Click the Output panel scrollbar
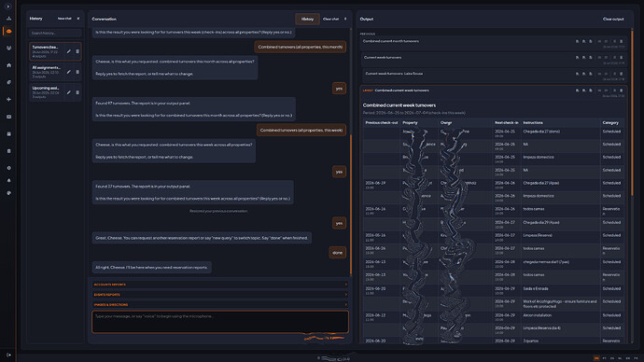Viewport: 644px width, 362px height. (x=632, y=113)
